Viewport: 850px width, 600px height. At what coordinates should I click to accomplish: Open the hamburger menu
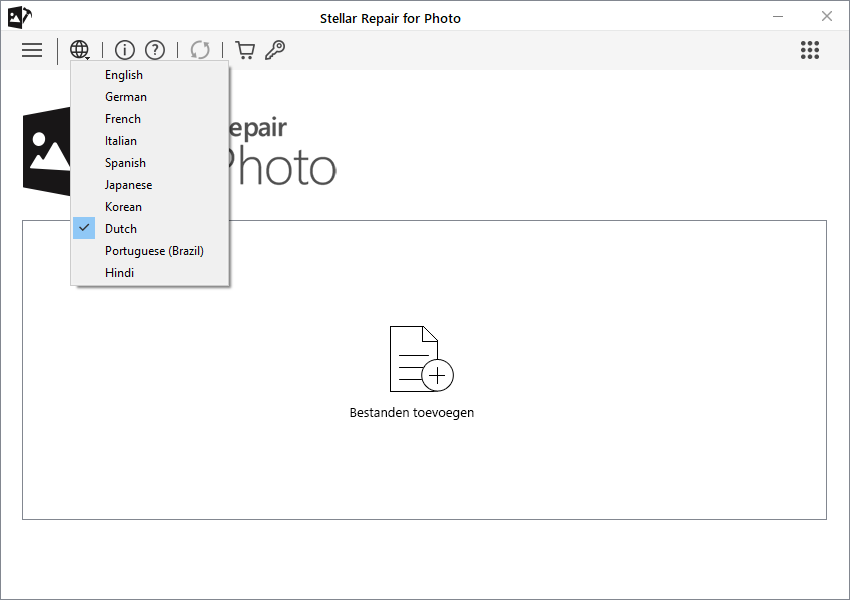[32, 50]
